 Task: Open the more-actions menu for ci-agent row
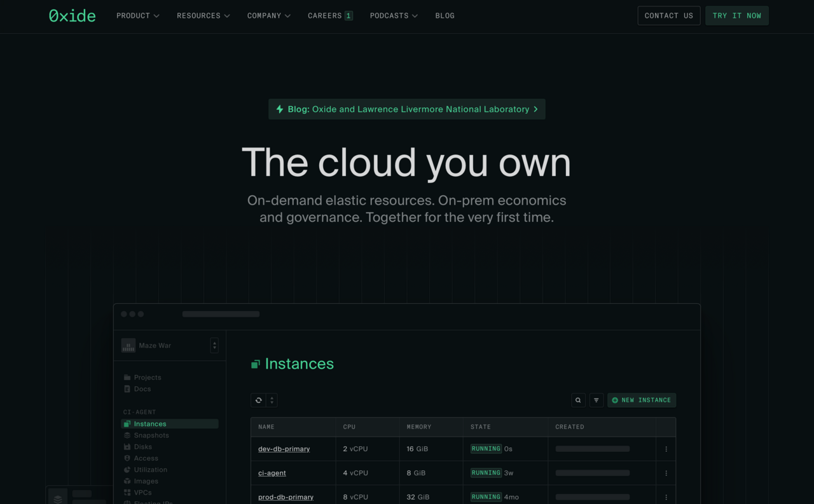666,473
